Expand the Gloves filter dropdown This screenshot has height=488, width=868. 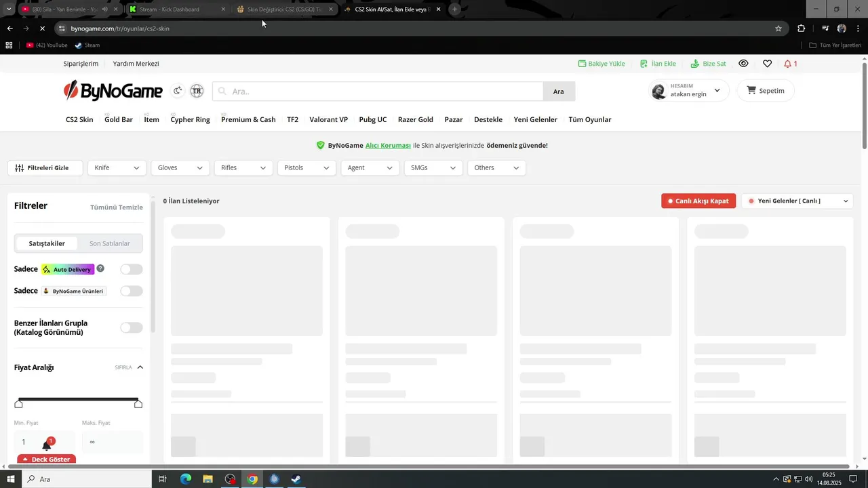(x=180, y=167)
